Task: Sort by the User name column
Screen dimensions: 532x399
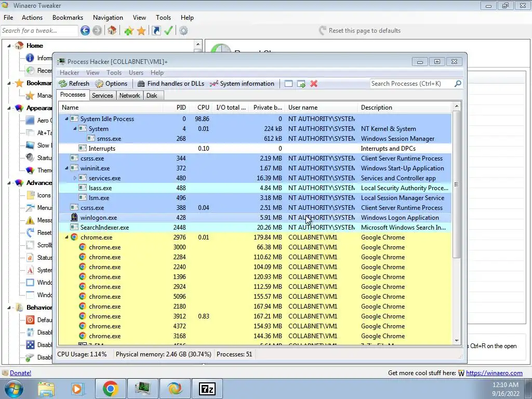Action: click(x=321, y=108)
